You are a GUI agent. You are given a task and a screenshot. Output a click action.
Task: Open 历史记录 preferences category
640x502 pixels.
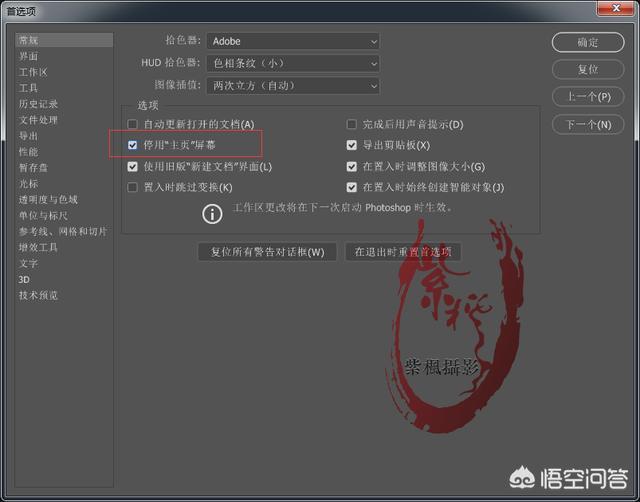tap(38, 104)
